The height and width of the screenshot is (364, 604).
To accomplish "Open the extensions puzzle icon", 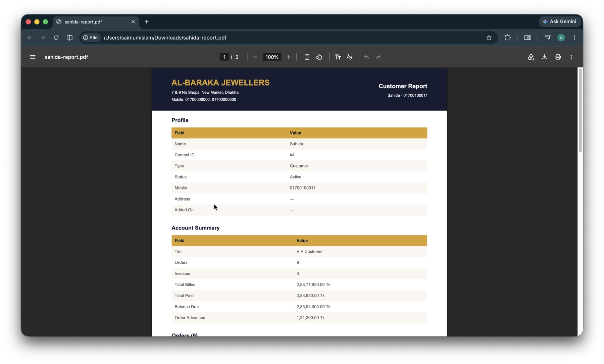I will click(508, 38).
